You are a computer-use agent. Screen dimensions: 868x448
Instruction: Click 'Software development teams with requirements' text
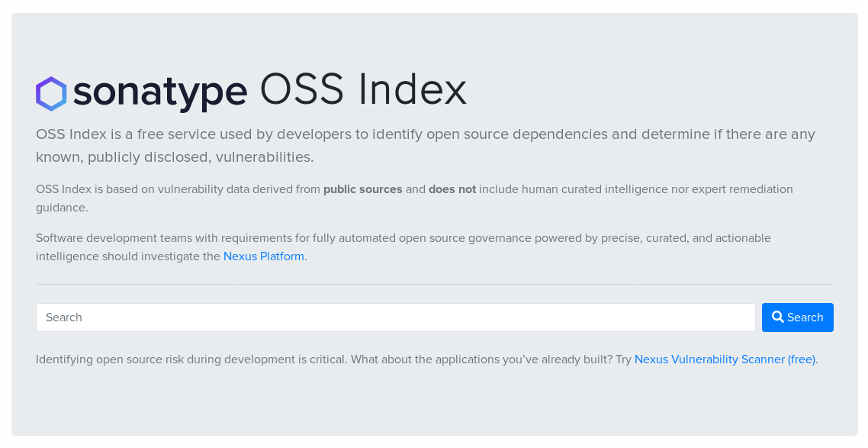click(164, 238)
